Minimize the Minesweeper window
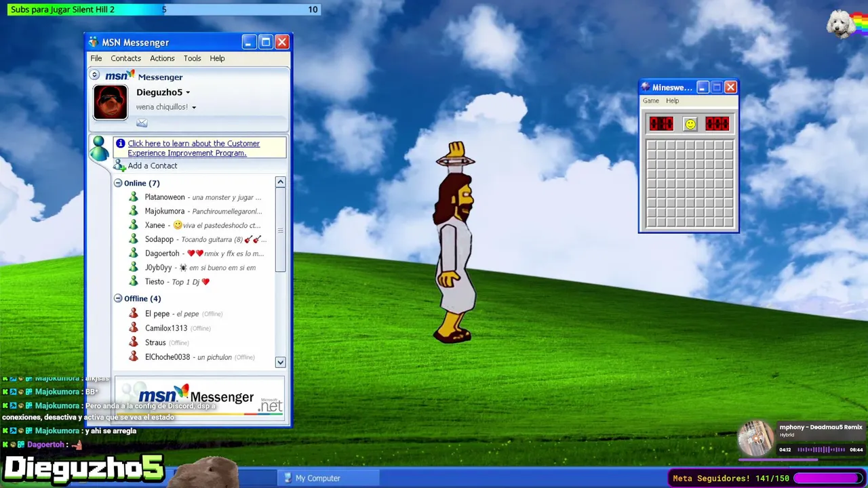The width and height of the screenshot is (868, 488). (x=703, y=87)
